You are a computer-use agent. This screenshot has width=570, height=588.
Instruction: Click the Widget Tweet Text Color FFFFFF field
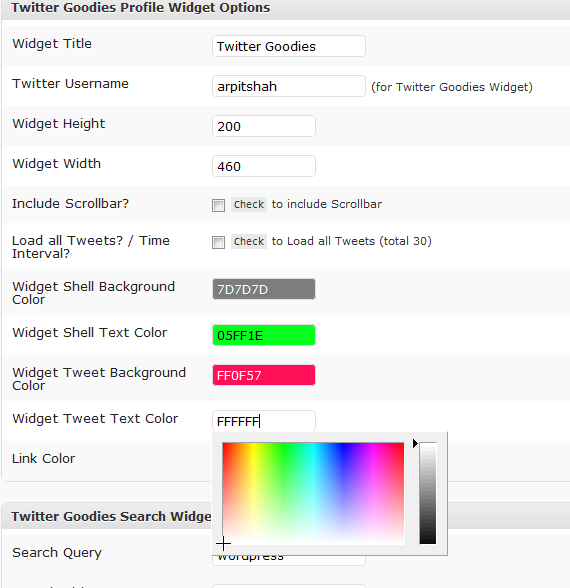264,421
